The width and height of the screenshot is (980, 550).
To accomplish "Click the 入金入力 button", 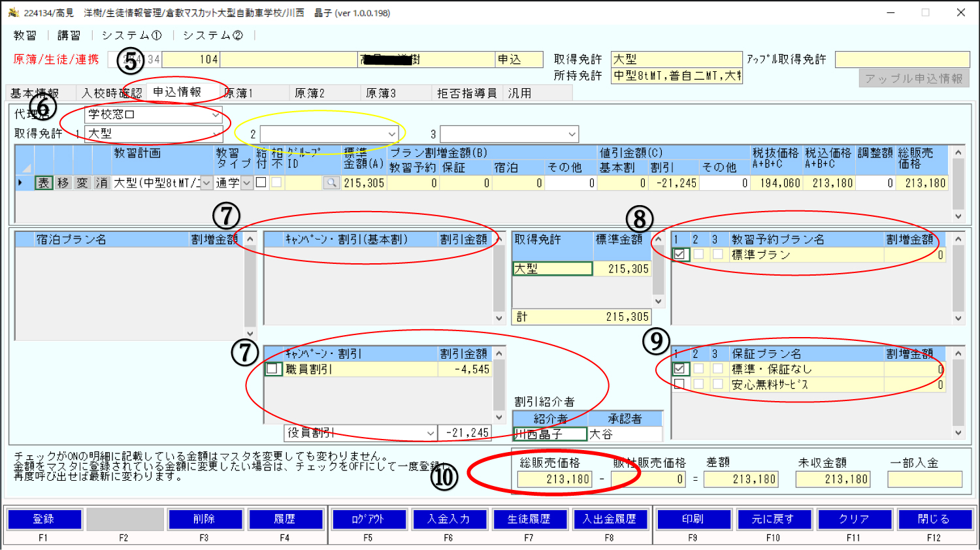I will 448,519.
